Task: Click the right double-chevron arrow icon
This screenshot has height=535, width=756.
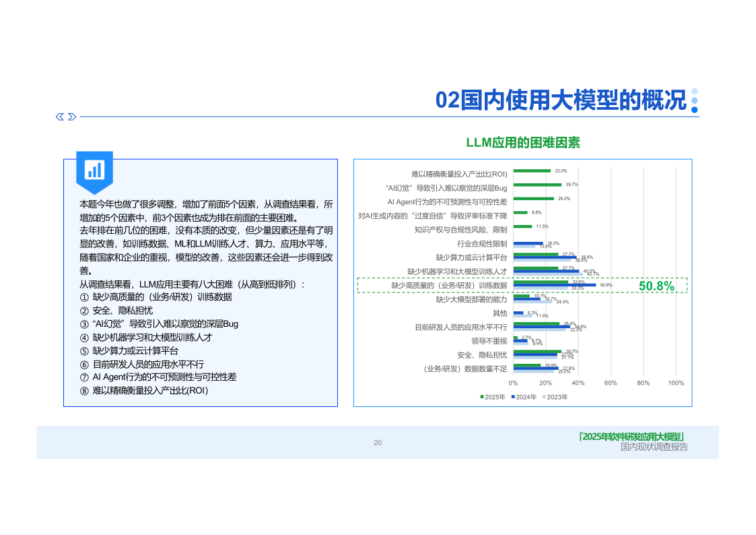Action: coord(72,117)
